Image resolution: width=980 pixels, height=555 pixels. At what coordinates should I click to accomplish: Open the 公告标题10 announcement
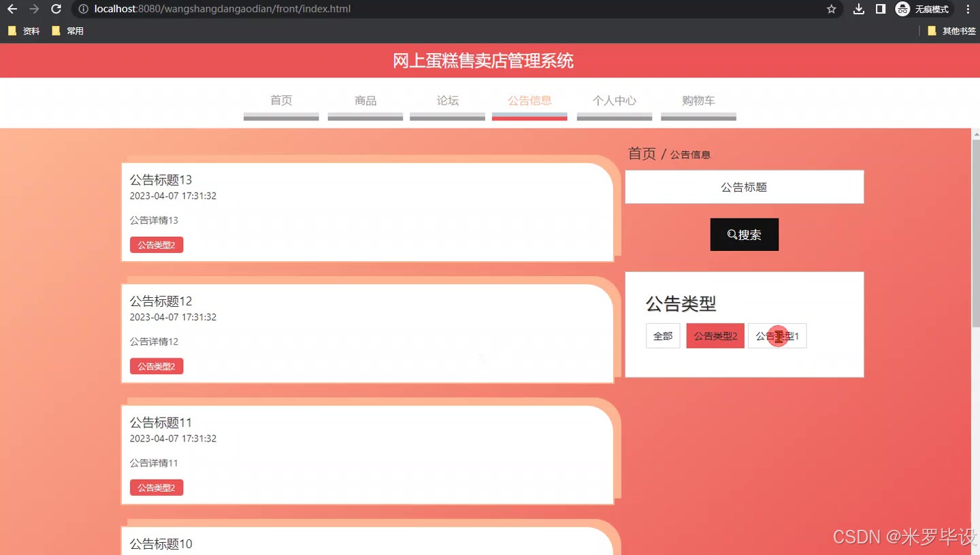tap(161, 543)
